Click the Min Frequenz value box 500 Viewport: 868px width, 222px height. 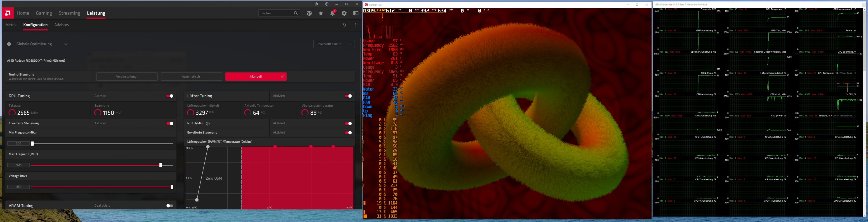point(19,144)
